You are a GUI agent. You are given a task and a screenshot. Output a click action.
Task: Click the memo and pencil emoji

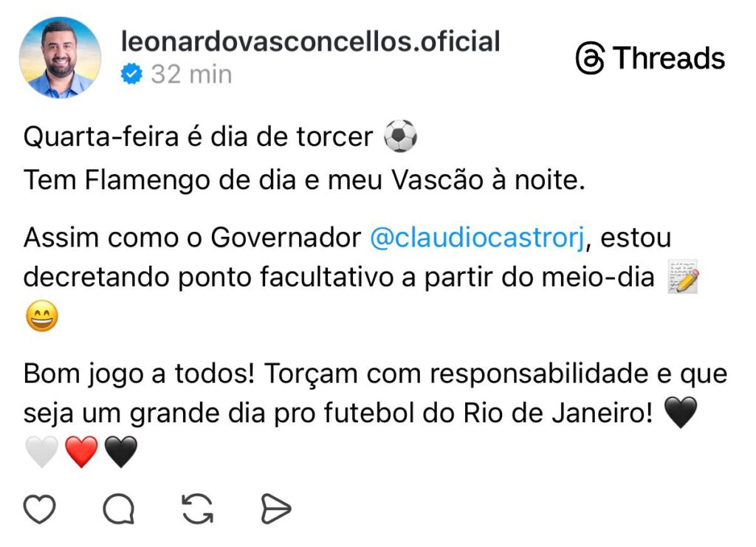coord(683,278)
